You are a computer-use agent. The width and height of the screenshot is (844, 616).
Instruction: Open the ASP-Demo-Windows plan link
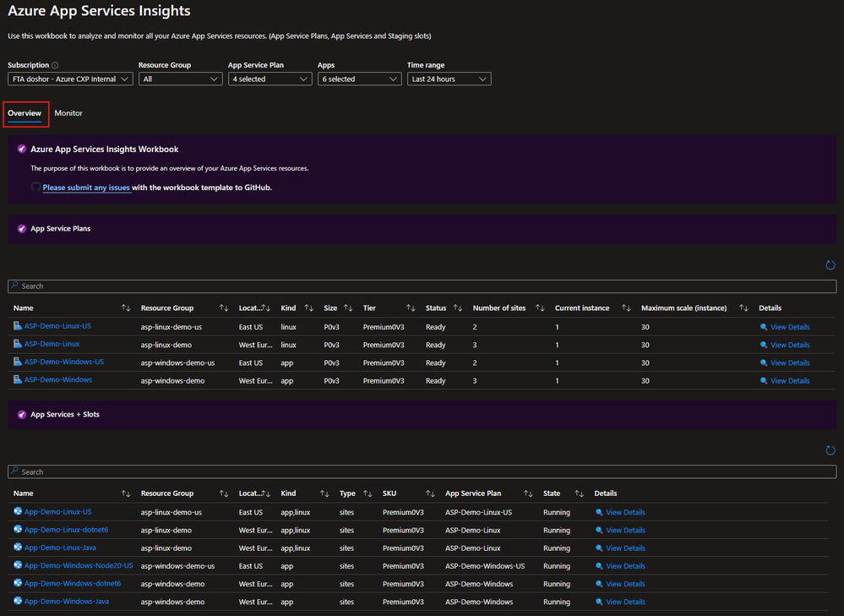58,379
